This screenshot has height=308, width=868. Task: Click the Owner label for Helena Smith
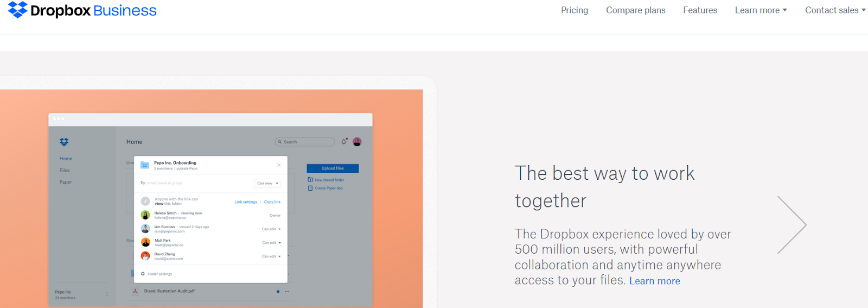point(275,216)
